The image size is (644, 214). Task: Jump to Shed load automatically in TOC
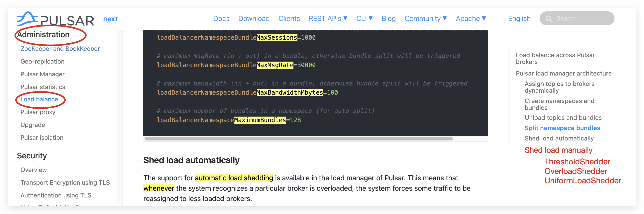tap(559, 138)
